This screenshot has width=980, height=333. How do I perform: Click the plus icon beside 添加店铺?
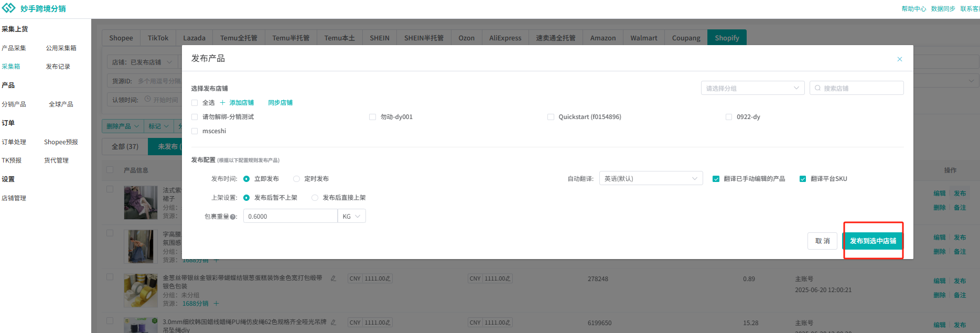(x=223, y=103)
